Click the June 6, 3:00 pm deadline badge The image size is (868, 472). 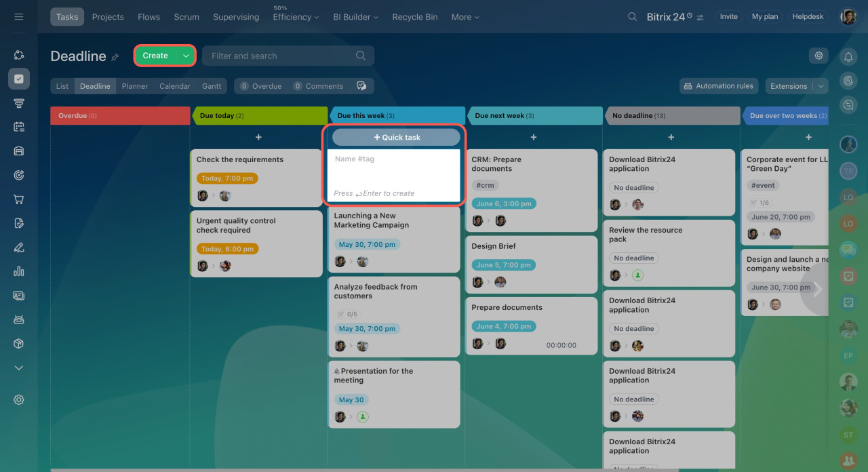(503, 203)
